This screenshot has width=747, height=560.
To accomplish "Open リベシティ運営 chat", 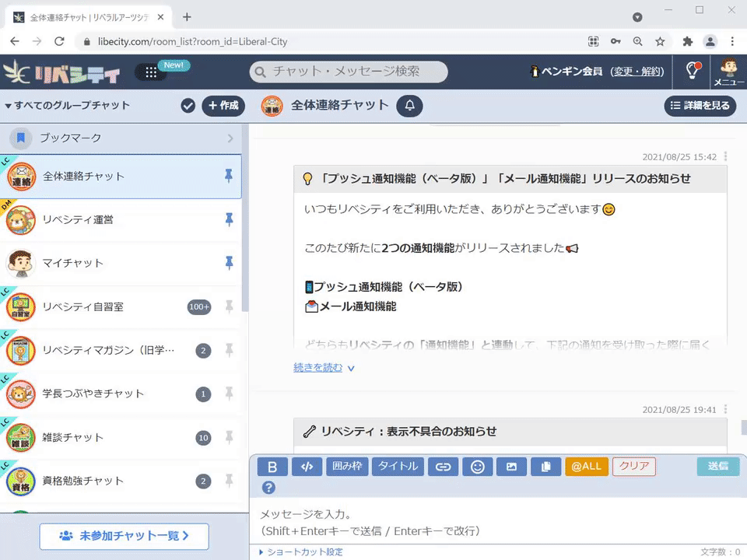I will click(121, 219).
